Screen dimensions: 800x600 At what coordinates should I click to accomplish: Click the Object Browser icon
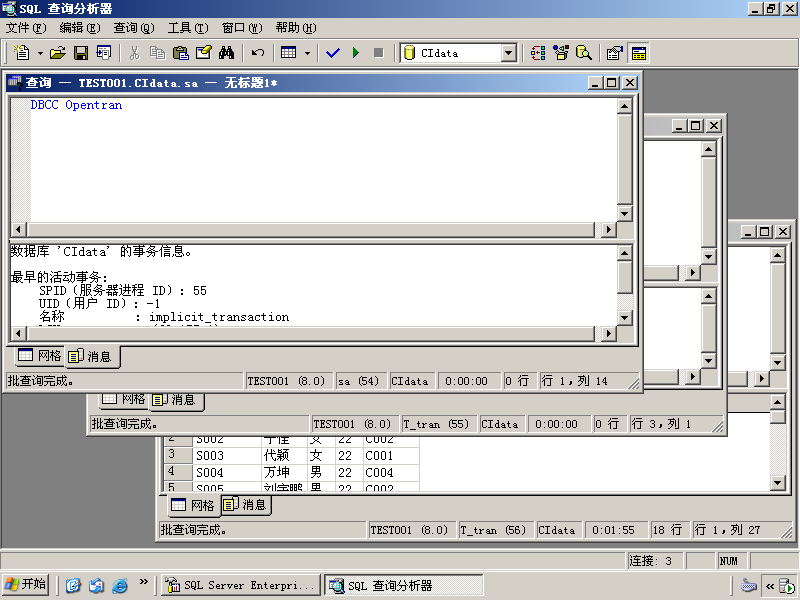pos(561,53)
